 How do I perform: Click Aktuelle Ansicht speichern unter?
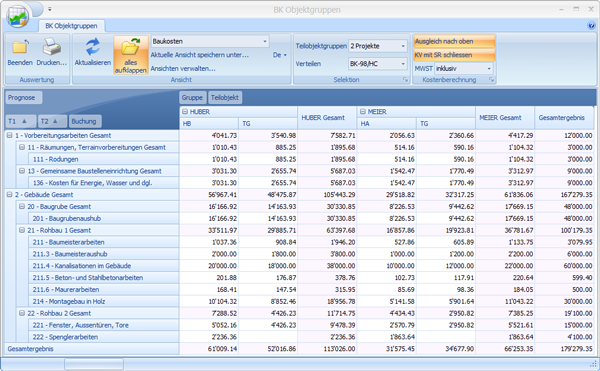199,55
